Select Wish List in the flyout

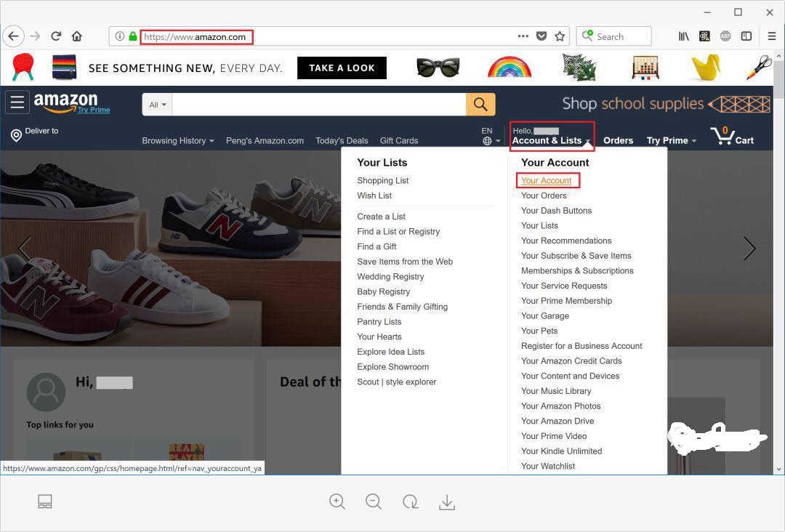pyautogui.click(x=374, y=196)
